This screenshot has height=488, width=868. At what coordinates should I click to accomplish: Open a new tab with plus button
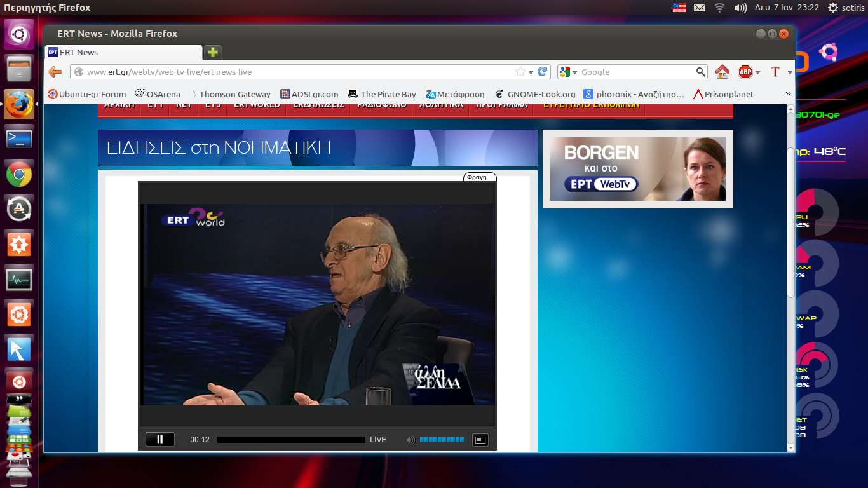213,52
